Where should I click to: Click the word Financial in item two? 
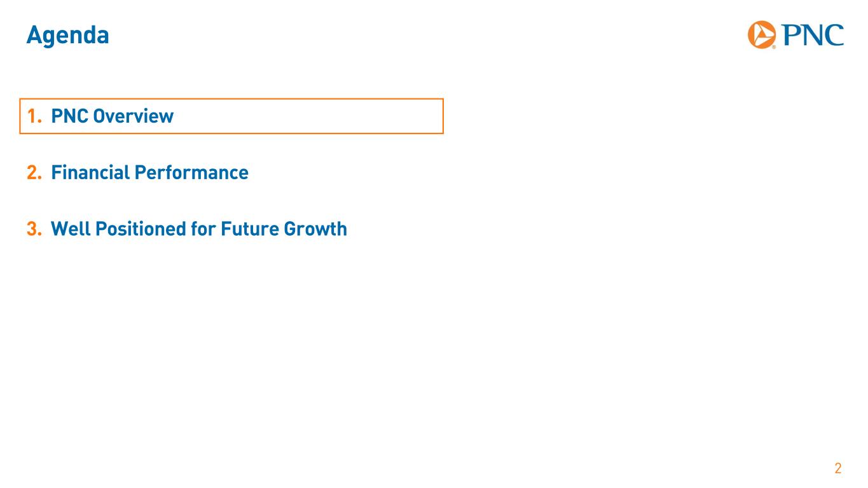click(x=88, y=172)
